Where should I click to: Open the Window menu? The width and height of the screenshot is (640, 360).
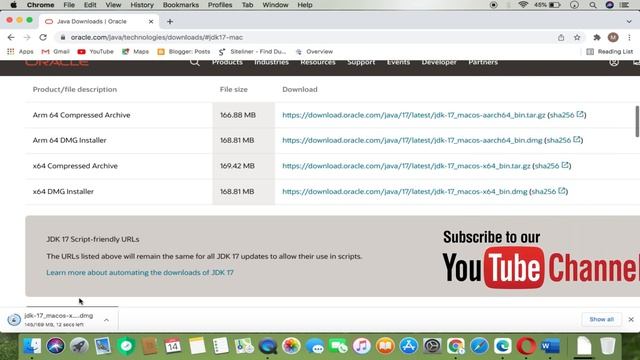pyautogui.click(x=275, y=5)
